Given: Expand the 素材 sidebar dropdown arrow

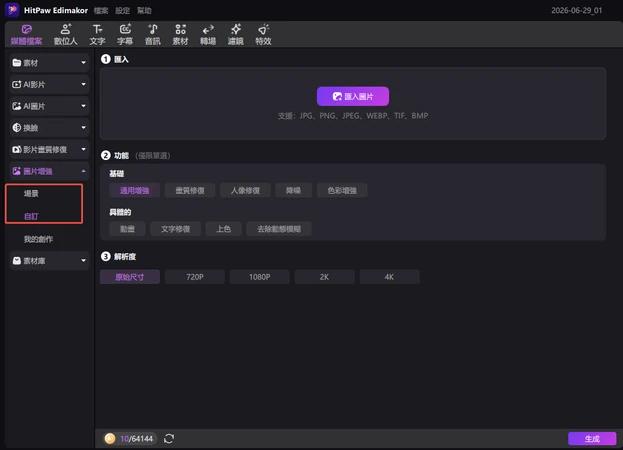Looking at the screenshot, I should [83, 63].
